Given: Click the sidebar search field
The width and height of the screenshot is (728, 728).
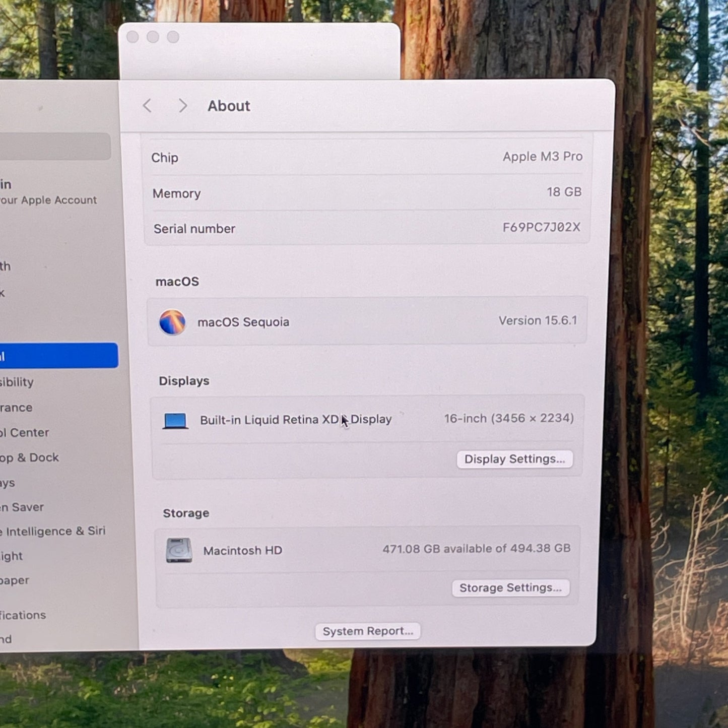Looking at the screenshot, I should [x=54, y=146].
